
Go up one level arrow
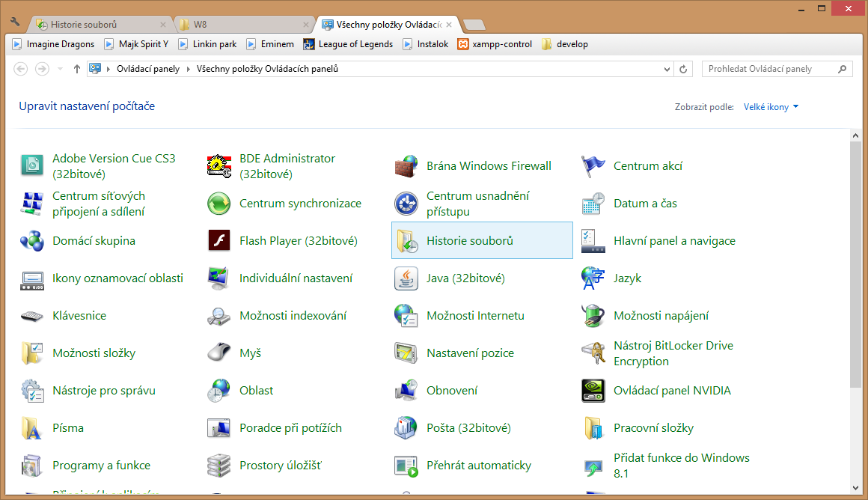[77, 69]
